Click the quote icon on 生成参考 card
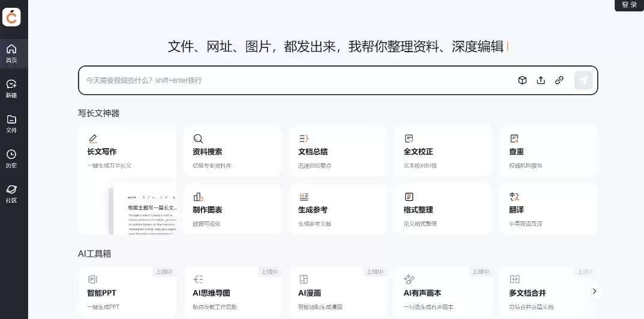Viewport: 644px width, 319px height. click(304, 197)
